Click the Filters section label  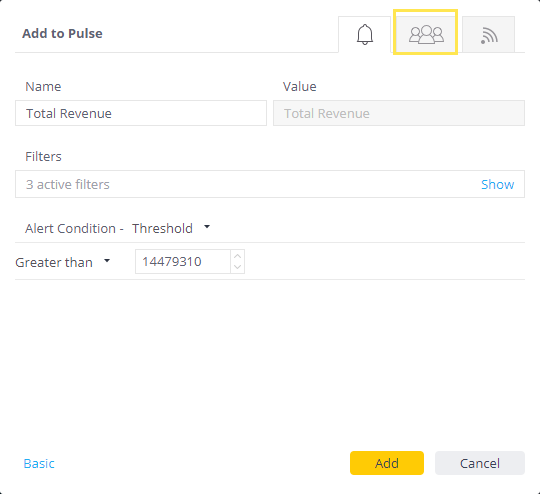[43, 156]
